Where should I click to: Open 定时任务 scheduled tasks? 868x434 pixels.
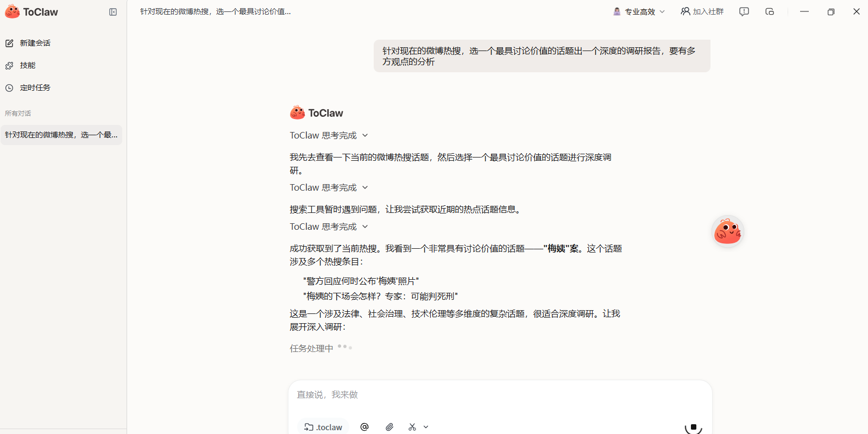(35, 87)
